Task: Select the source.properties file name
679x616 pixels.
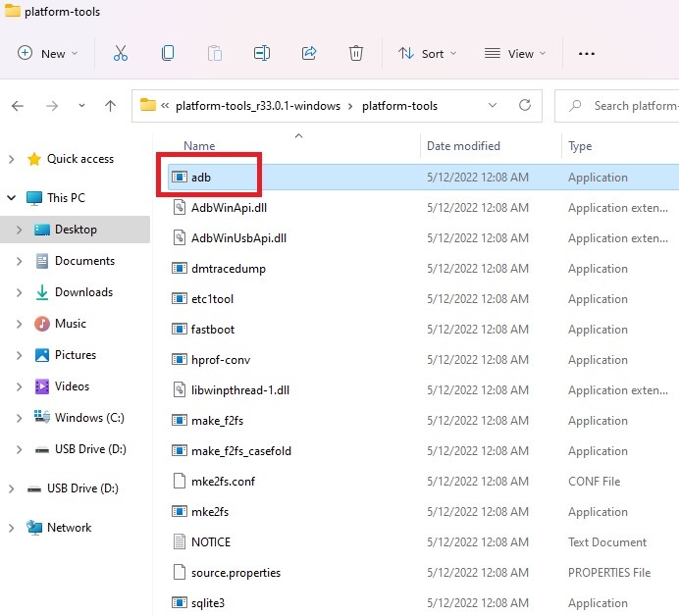Action: coord(236,573)
